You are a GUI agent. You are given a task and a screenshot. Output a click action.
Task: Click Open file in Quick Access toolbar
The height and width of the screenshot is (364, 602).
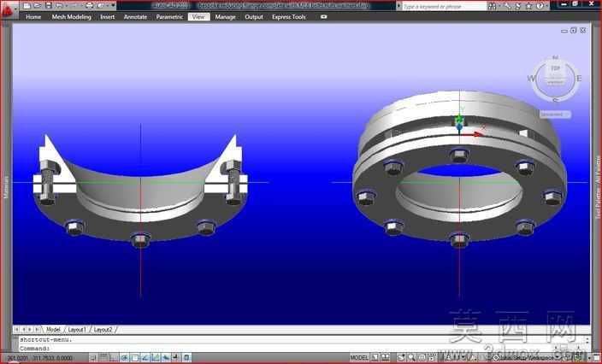pos(38,5)
